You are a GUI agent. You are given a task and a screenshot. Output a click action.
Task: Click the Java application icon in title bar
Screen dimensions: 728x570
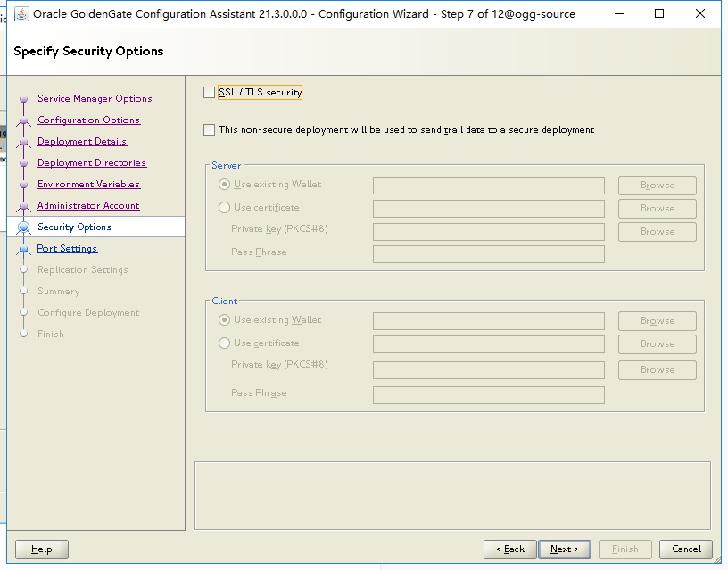pos(21,14)
